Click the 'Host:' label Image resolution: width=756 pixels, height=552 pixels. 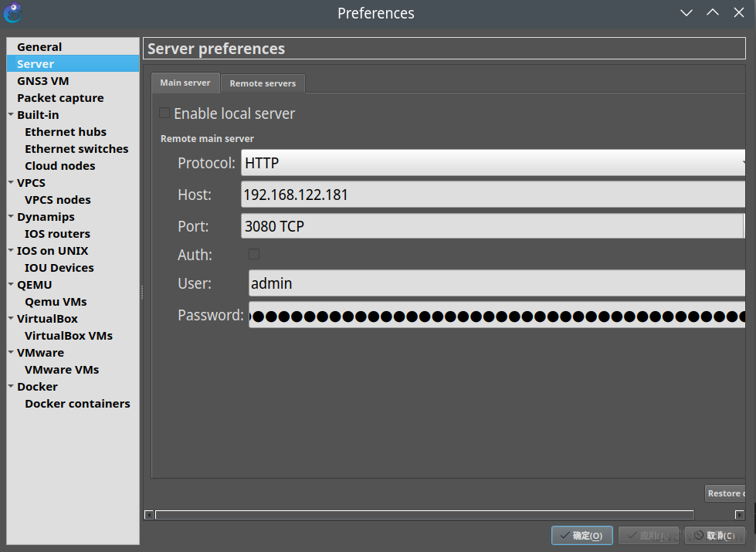click(x=195, y=195)
